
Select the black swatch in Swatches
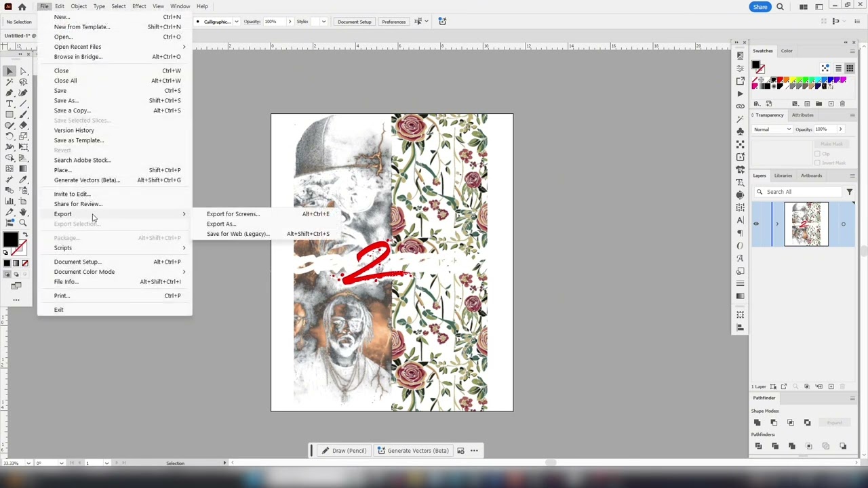(774, 79)
